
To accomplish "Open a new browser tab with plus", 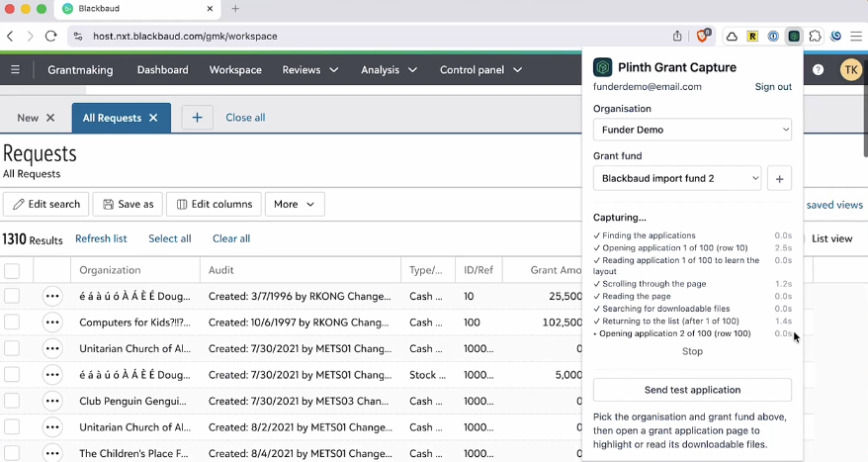I will tap(235, 8).
